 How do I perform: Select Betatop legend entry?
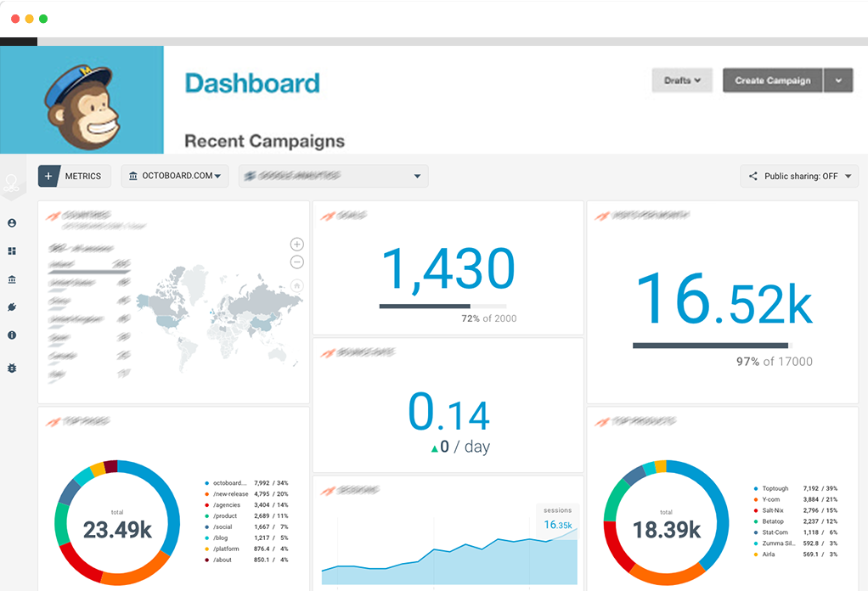(796, 521)
